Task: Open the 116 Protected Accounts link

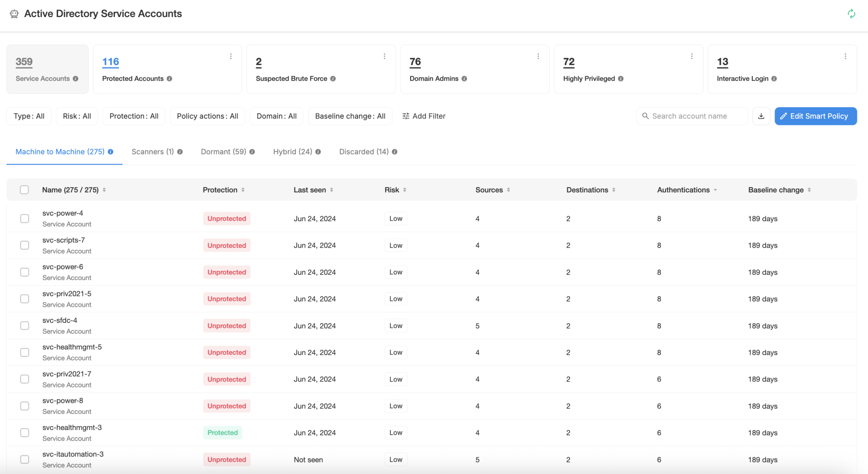Action: 110,62
